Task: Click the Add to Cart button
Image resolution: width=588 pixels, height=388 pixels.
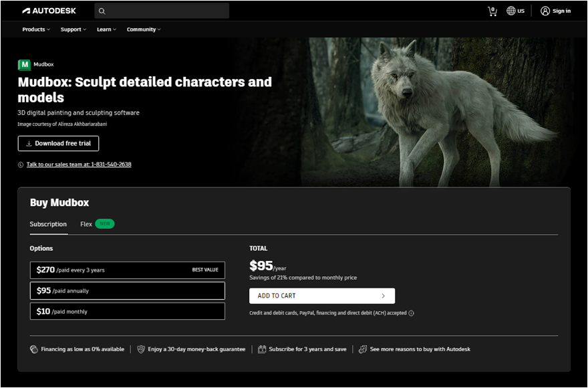Action: click(322, 296)
